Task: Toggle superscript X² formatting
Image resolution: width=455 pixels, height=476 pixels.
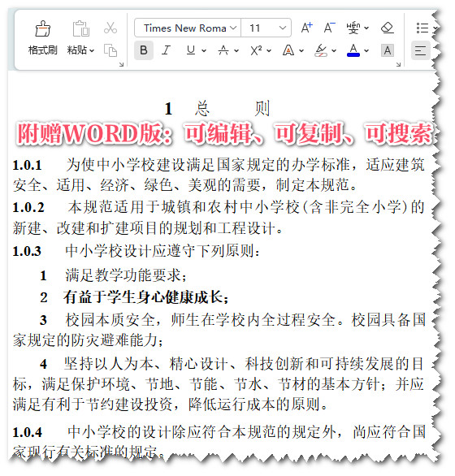Action: pyautogui.click(x=257, y=50)
